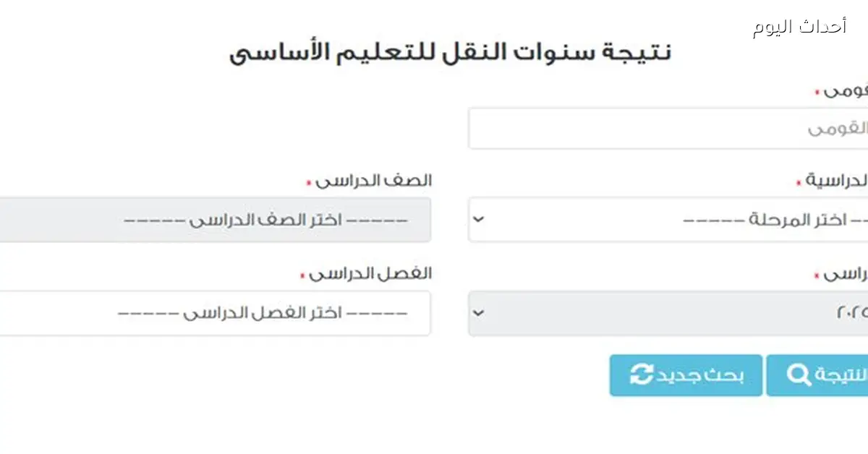Expand the academic year ٢٠٢٥ dropdown
Image resolution: width=868 pixels, height=454 pixels.
665,313
